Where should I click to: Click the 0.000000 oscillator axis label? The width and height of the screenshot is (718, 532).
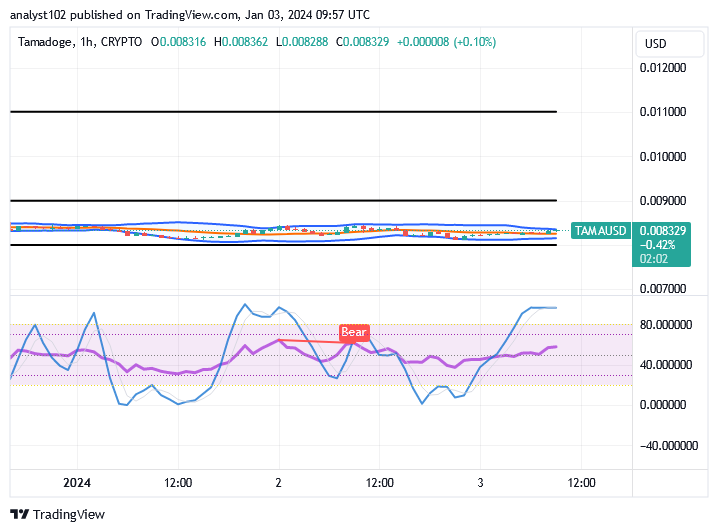663,405
